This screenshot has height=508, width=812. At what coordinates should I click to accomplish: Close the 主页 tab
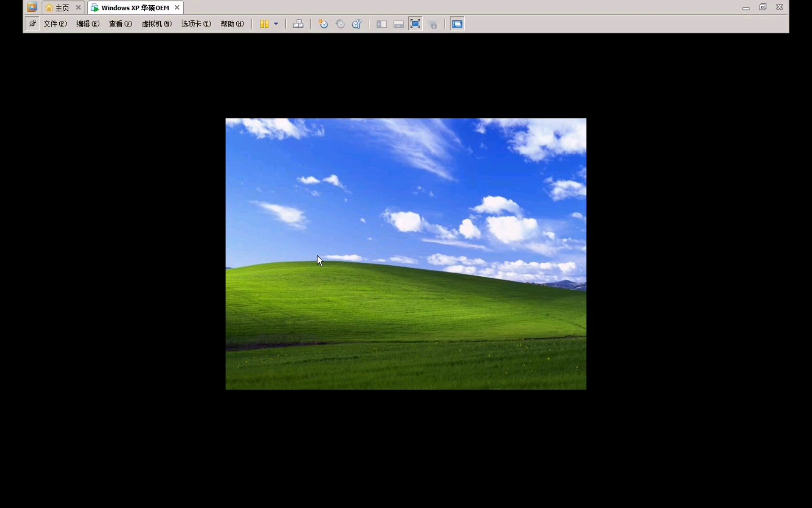78,8
